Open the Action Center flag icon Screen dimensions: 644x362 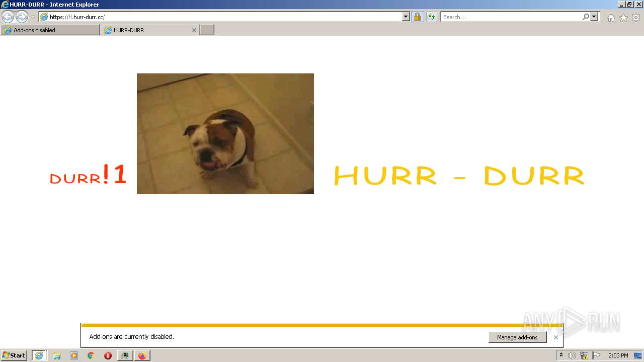pyautogui.click(x=596, y=355)
